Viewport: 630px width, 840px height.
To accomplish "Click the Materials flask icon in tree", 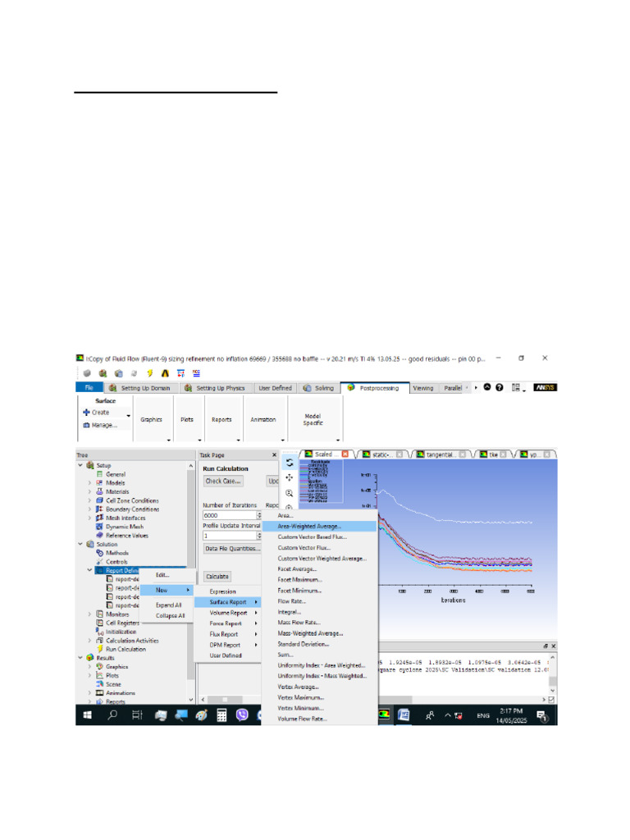I will (x=99, y=491).
